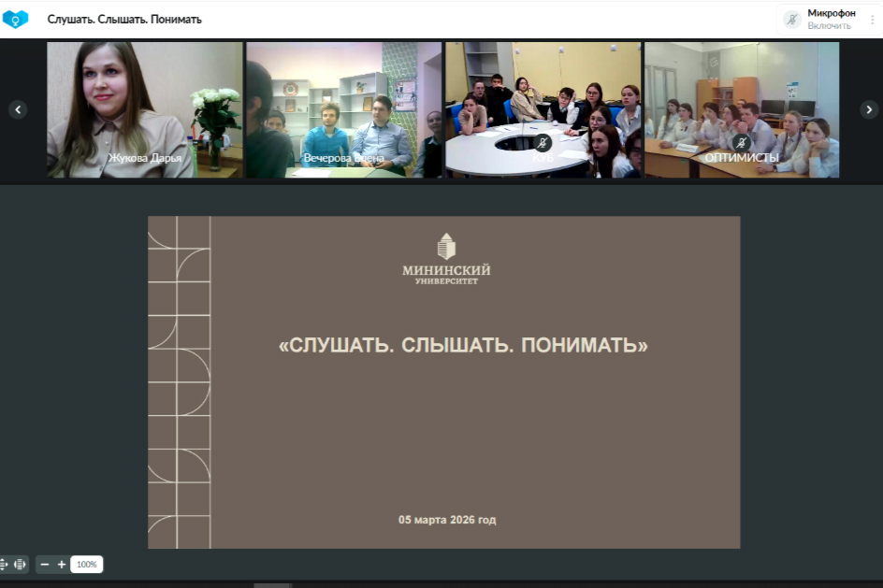Click the КУБ participant name label
Screen dimensions: 883x588
pos(543,158)
